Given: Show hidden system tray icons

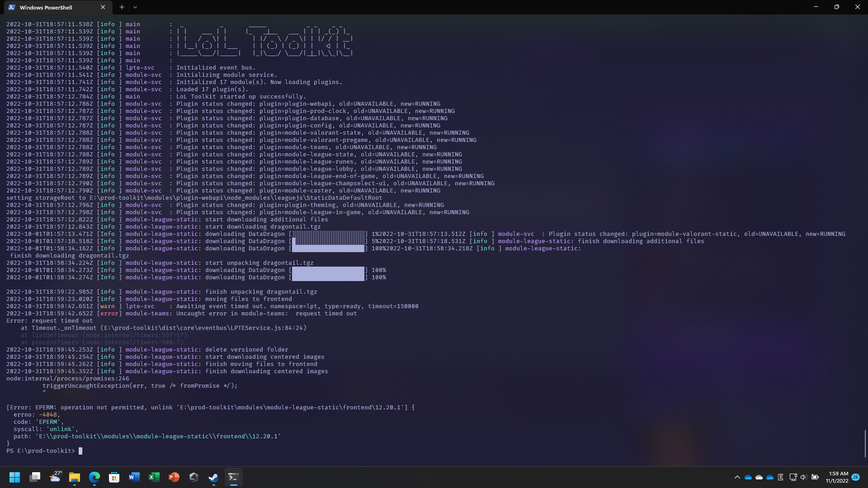Looking at the screenshot, I should point(737,477).
